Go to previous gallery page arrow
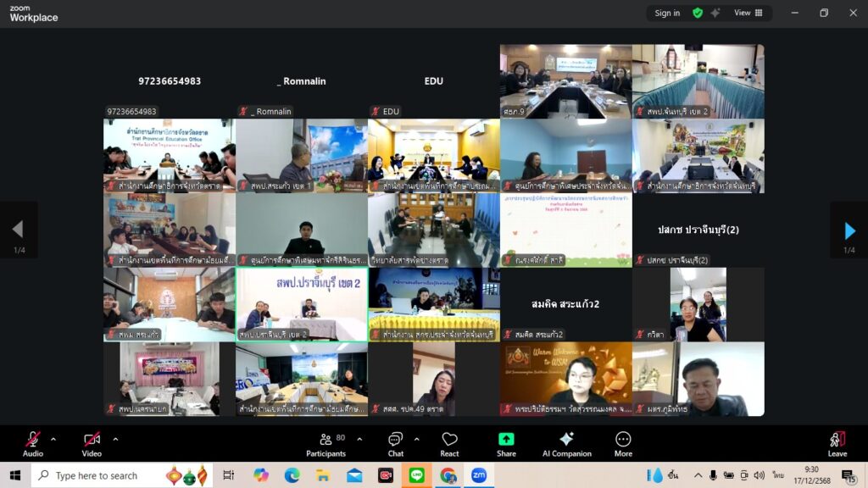Image resolution: width=868 pixels, height=488 pixels. pos(18,230)
